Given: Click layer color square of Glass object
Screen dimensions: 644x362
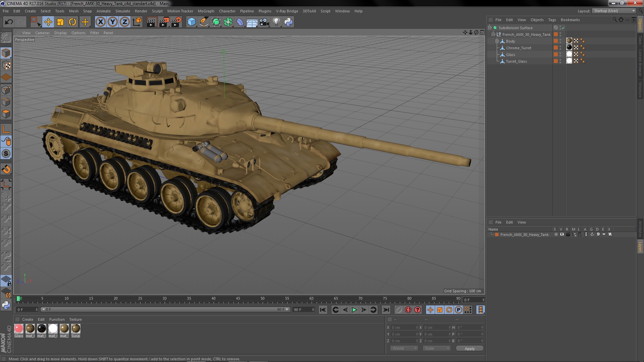Looking at the screenshot, I should click(x=555, y=54).
